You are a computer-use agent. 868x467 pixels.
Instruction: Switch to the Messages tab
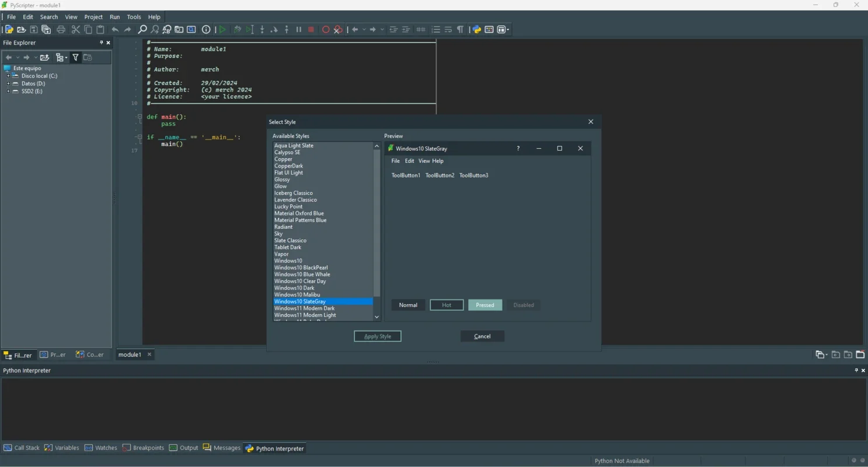[x=222, y=448]
